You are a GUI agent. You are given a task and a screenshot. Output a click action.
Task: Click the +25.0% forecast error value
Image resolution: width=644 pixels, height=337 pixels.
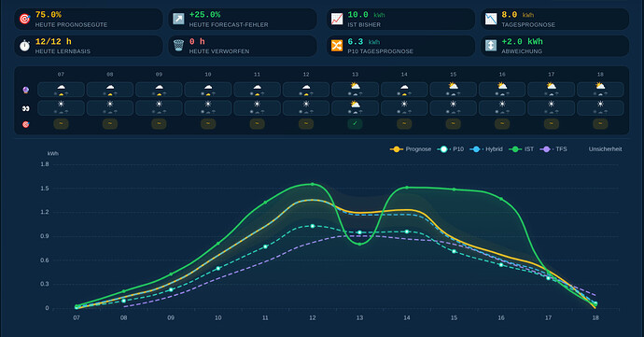(204, 15)
